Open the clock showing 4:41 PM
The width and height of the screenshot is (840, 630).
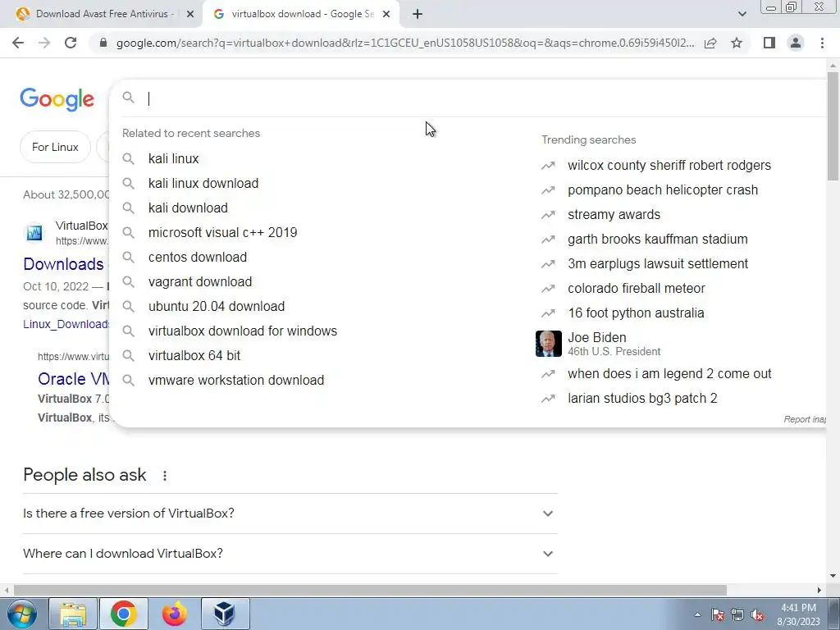pyautogui.click(x=798, y=614)
